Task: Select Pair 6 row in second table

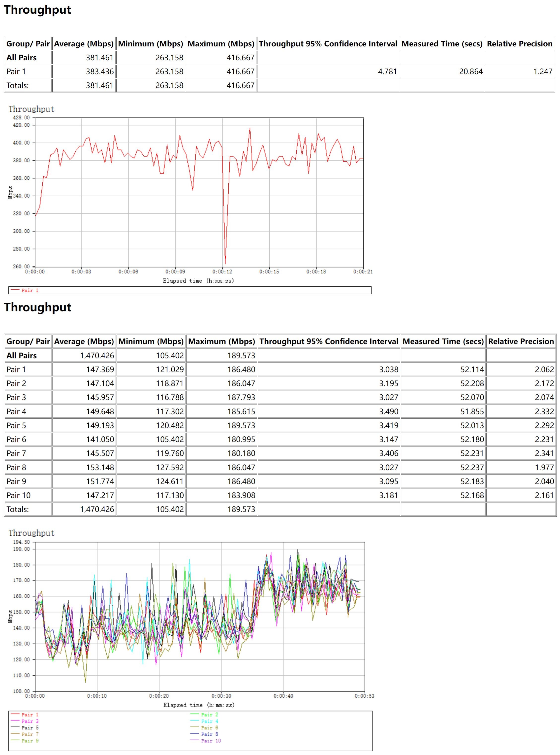Action: tap(16, 439)
